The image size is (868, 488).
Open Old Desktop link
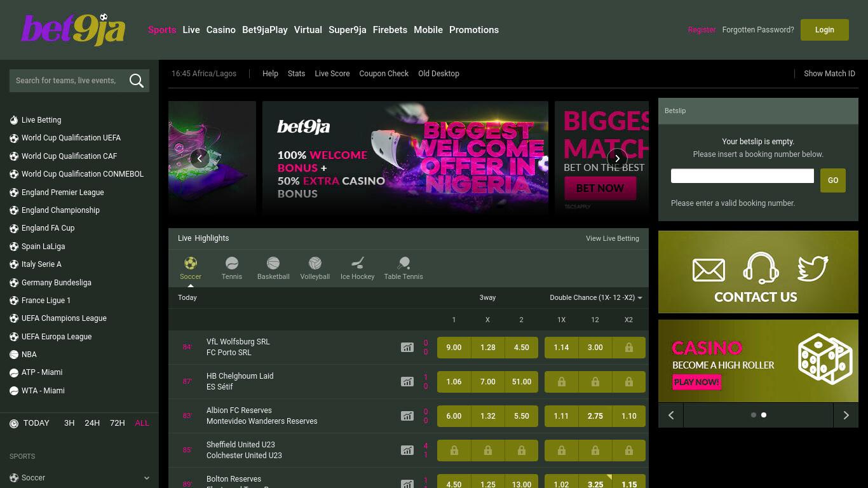click(438, 74)
